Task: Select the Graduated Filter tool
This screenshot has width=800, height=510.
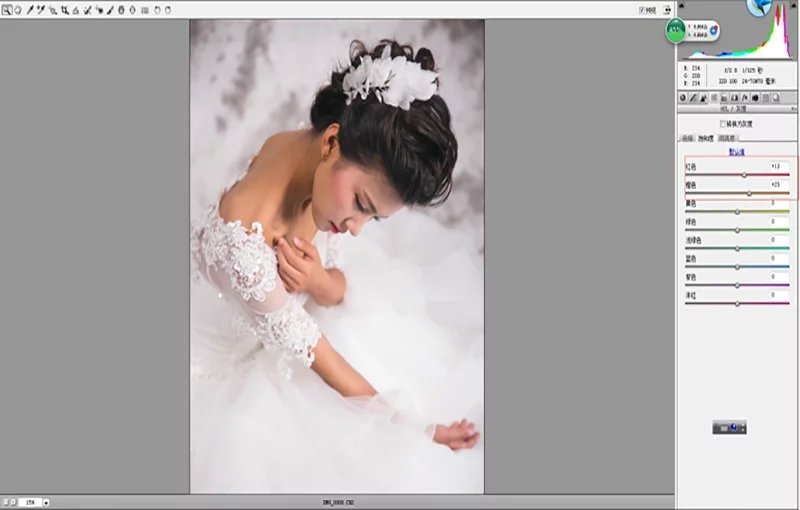Action: tap(121, 10)
